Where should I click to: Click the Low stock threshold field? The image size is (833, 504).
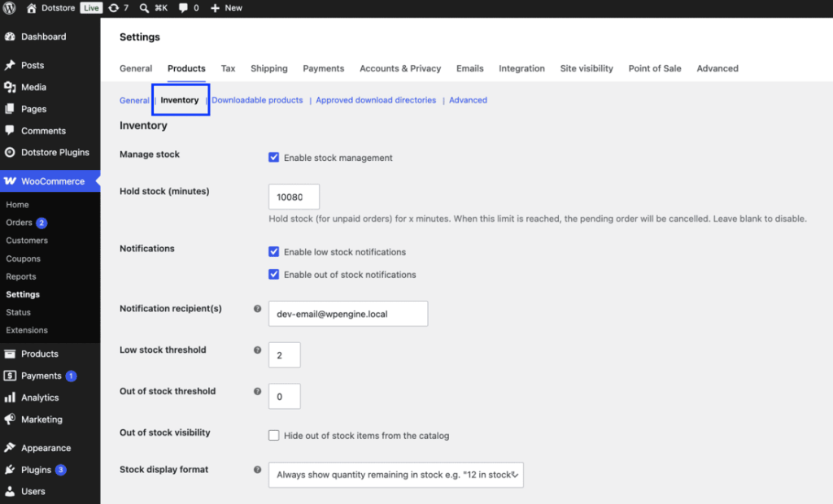[284, 354]
